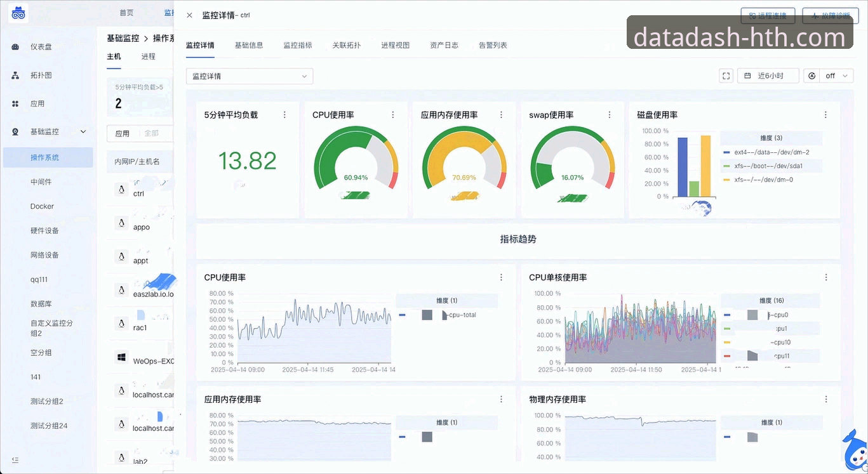Open the Docker sidebar item
This screenshot has height=474, width=868.
tap(48, 206)
